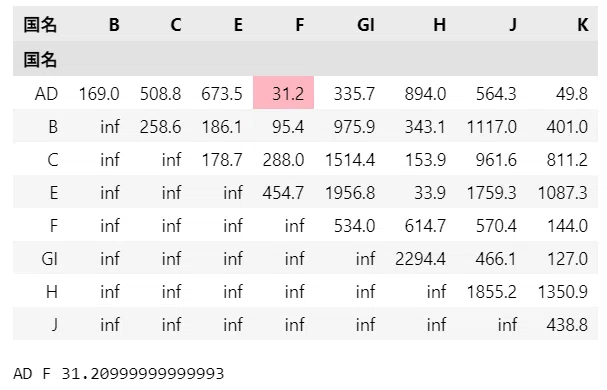Select the cell with value 169.0
The height and width of the screenshot is (390, 607).
[x=99, y=94]
